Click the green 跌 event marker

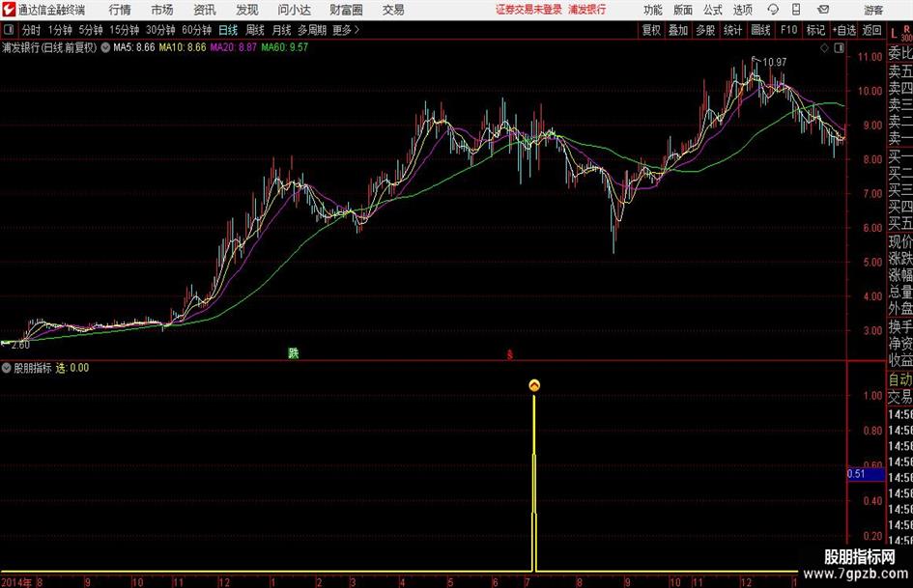click(294, 353)
